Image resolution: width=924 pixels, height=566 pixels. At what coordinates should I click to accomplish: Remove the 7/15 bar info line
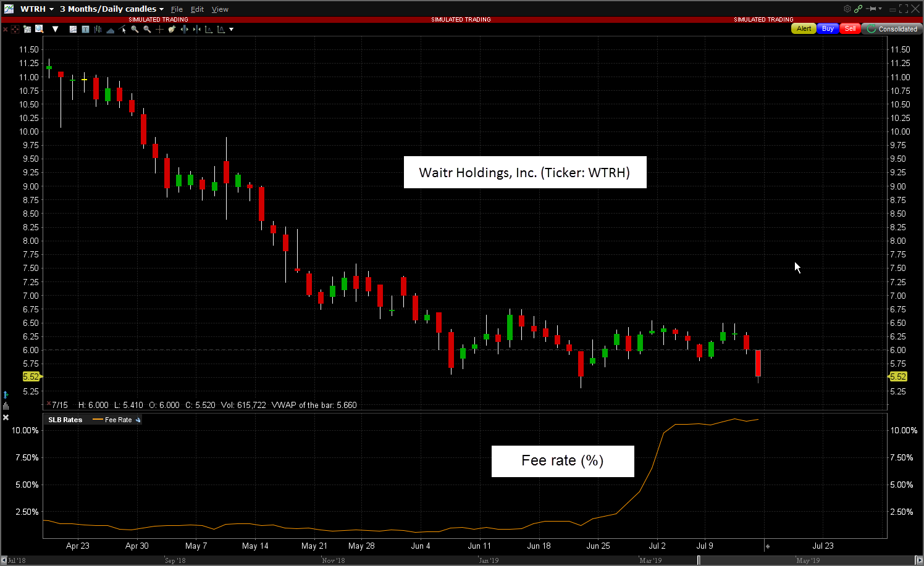tap(49, 404)
